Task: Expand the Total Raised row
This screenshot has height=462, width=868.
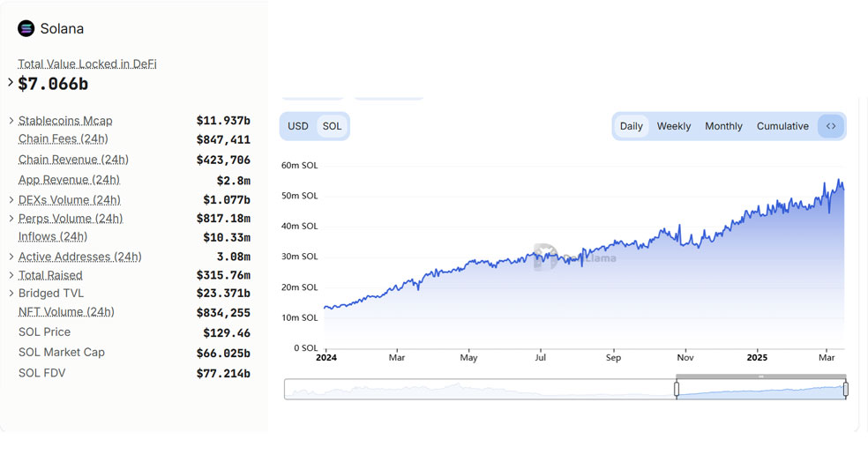Action: 11,275
